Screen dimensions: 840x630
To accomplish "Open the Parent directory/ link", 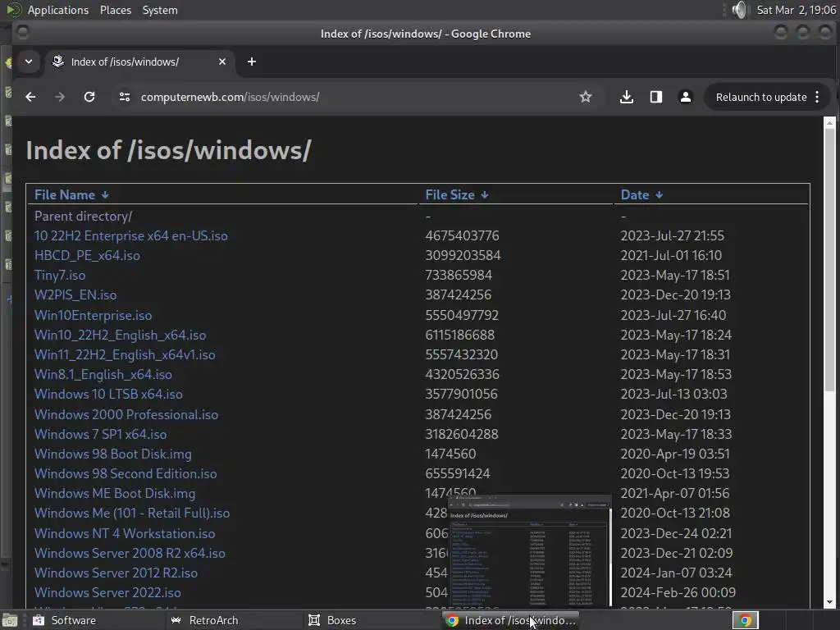I will click(x=83, y=216).
